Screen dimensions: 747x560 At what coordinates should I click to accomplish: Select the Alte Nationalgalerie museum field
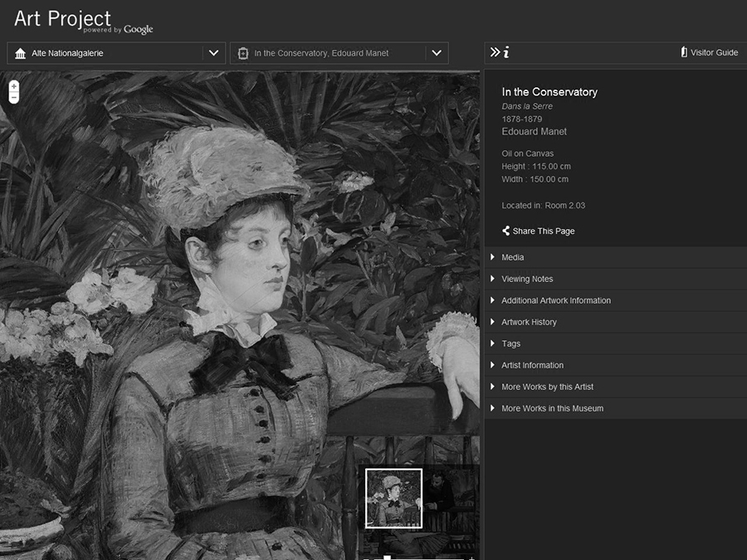(x=115, y=53)
